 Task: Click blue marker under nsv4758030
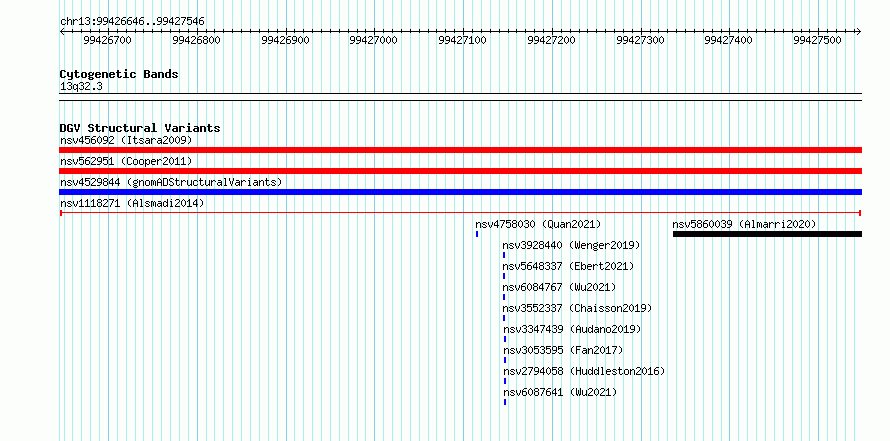[477, 234]
